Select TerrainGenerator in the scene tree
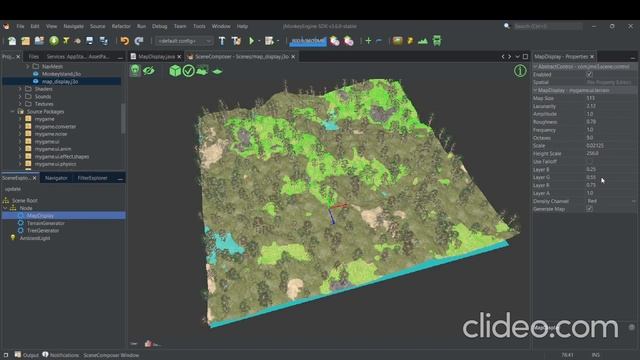This screenshot has height=360, width=640. [45, 223]
